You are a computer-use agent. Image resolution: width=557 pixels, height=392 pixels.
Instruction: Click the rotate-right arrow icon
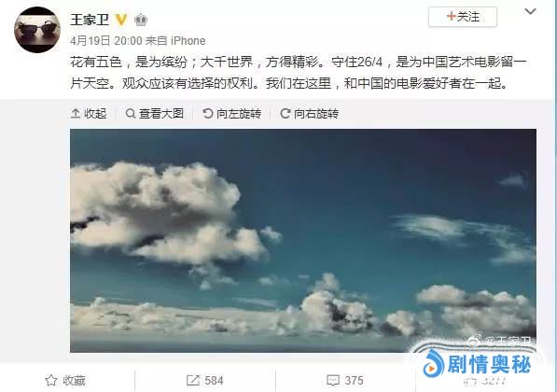point(285,114)
